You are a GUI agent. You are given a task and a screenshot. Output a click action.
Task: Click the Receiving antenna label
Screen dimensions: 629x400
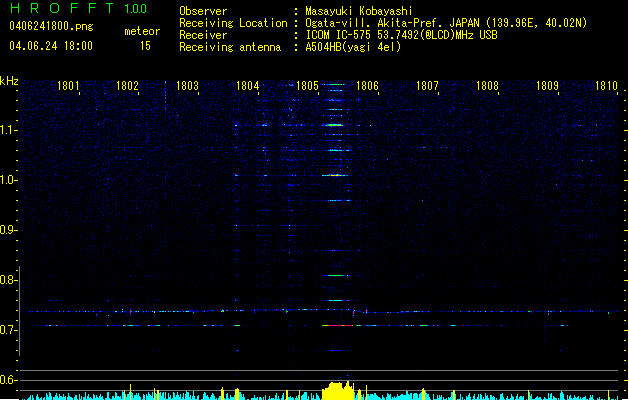pyautogui.click(x=230, y=47)
